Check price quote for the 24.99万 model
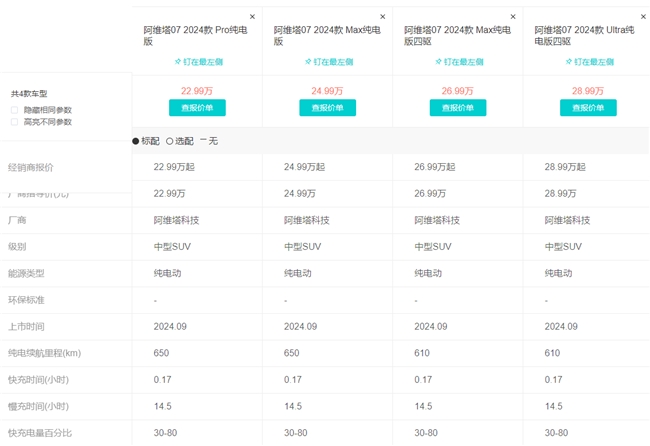Viewport: 650px width, 446px height. pos(327,108)
